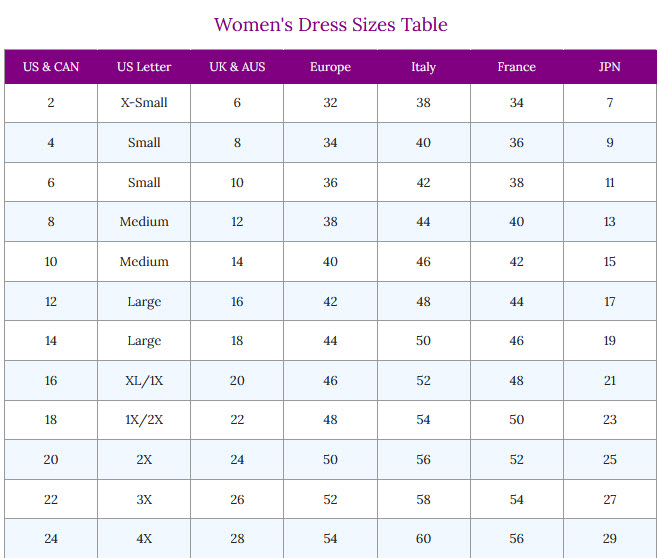
Task: Click the France column header
Action: point(516,67)
